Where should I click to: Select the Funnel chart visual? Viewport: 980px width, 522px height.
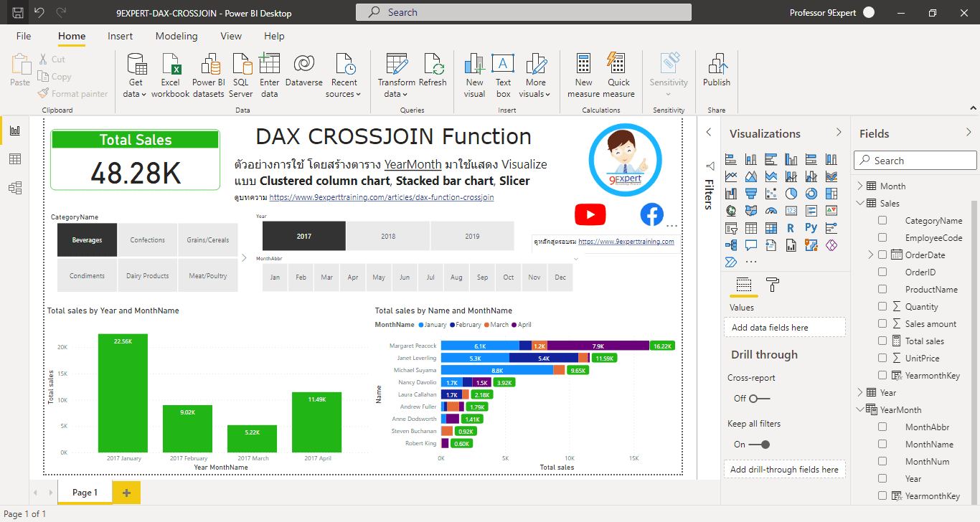pyautogui.click(x=751, y=193)
